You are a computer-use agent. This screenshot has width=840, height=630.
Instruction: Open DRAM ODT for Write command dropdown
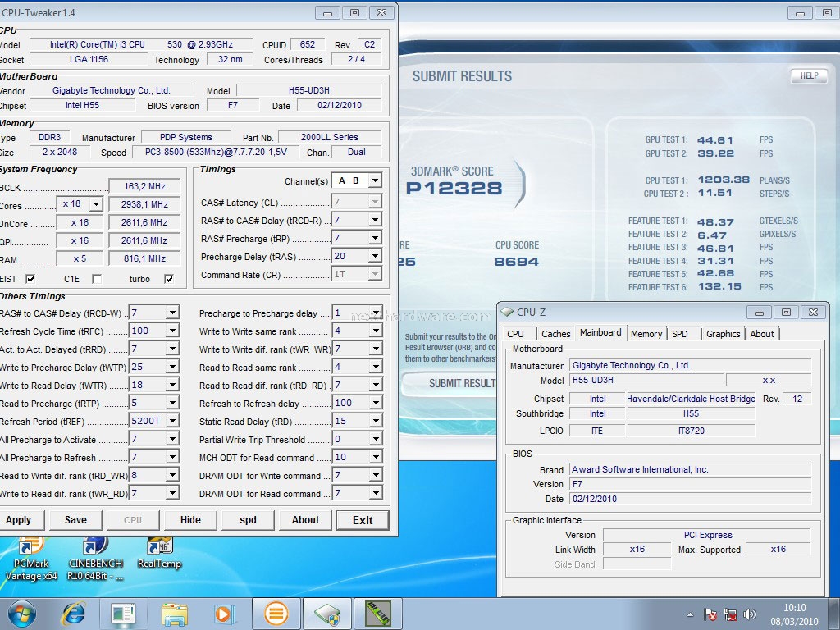click(376, 475)
